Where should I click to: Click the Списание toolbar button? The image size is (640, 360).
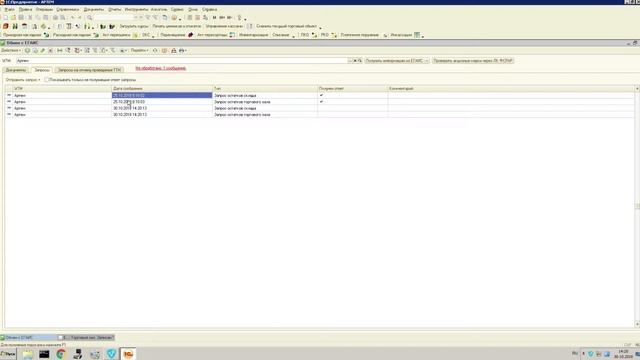pyautogui.click(x=281, y=35)
